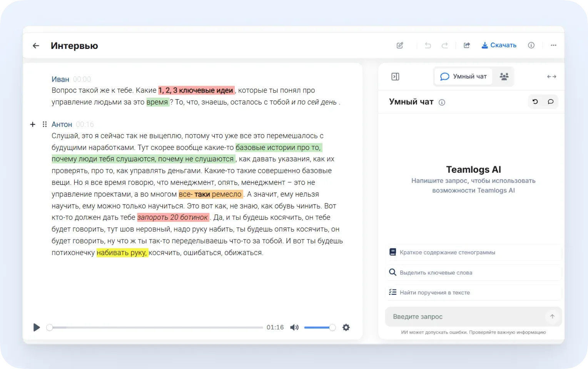The image size is (588, 369).
Task: Select Выделить ключевые слова suggestion
Action: click(473, 273)
